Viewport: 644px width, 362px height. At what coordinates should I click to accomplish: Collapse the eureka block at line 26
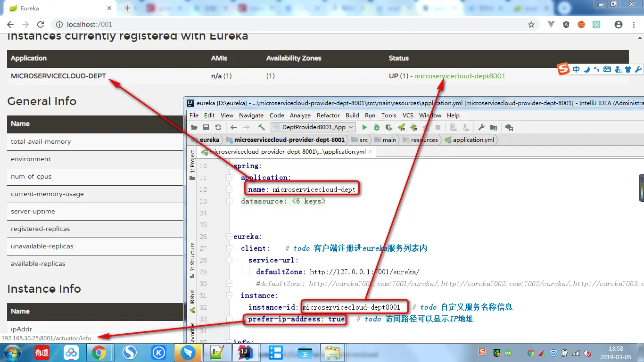pyautogui.click(x=229, y=237)
